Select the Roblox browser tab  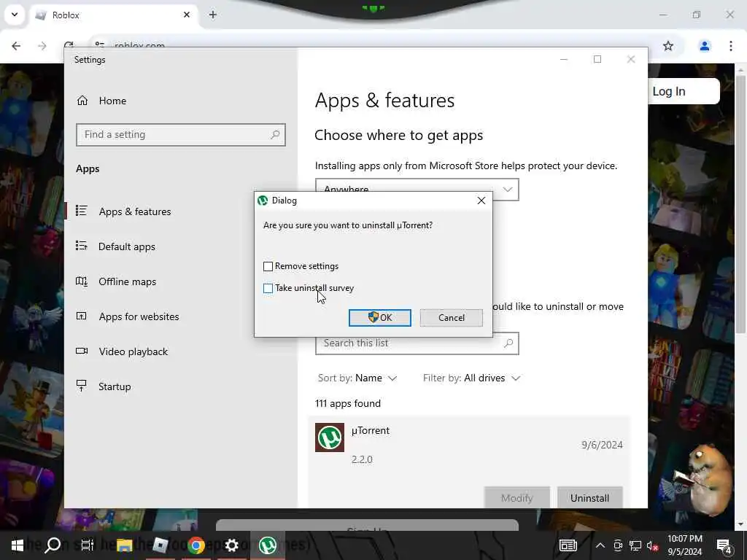click(115, 15)
